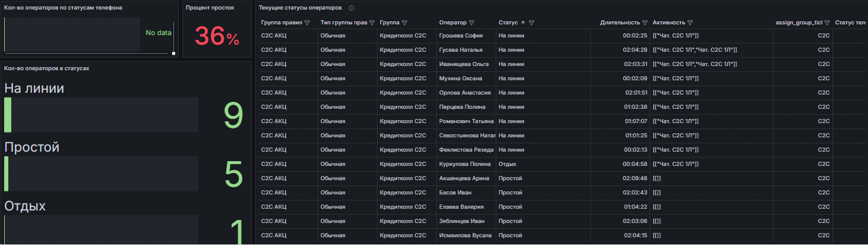This screenshot has width=868, height=245.
Task: Sort table by Длительность header
Action: tap(620, 23)
